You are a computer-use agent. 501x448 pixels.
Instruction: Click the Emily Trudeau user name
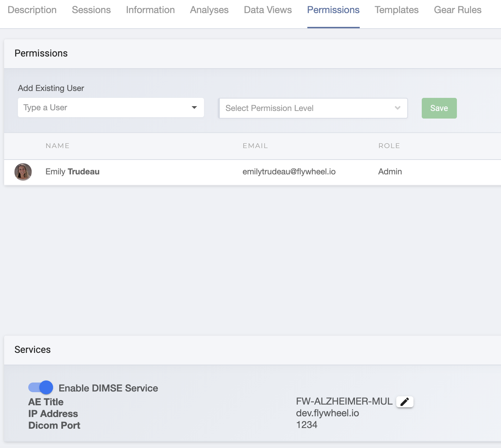72,172
